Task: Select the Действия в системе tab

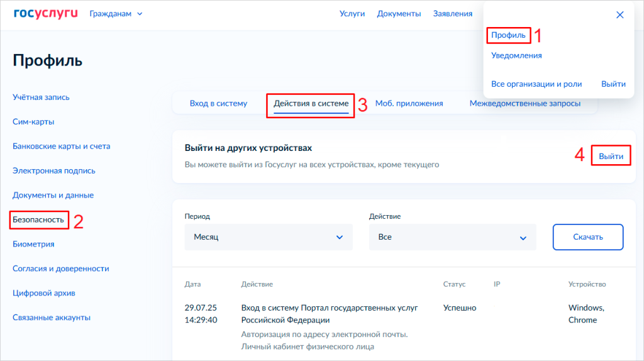Action: [311, 104]
